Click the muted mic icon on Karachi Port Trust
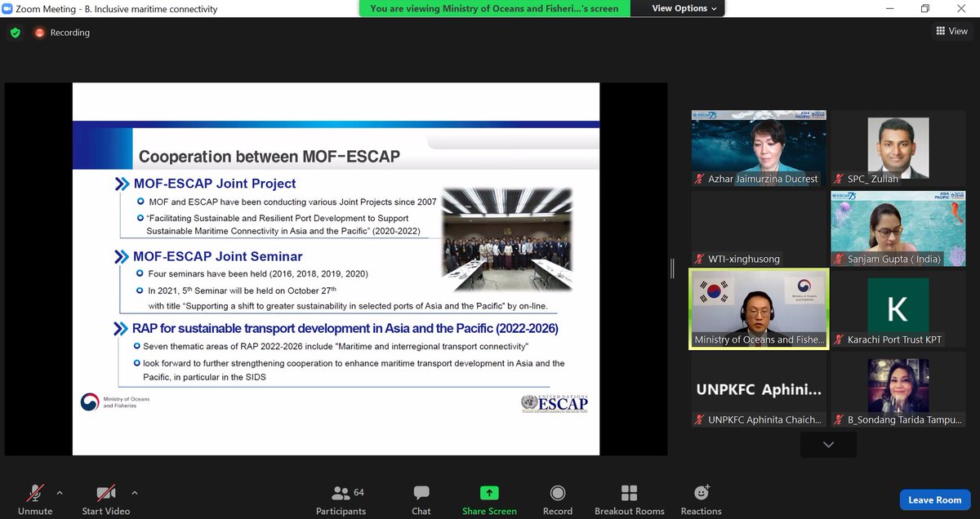Screen dimensions: 980x519 pos(839,340)
